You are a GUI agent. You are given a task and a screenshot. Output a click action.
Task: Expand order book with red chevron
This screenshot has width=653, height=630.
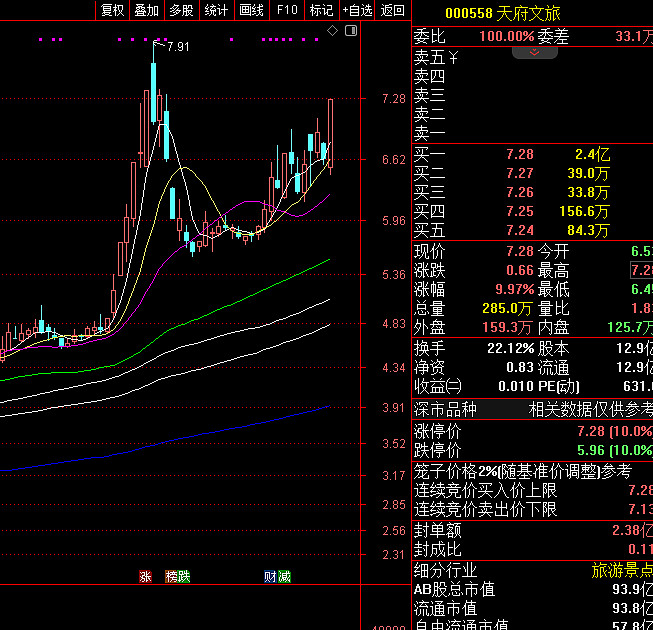[x=535, y=52]
